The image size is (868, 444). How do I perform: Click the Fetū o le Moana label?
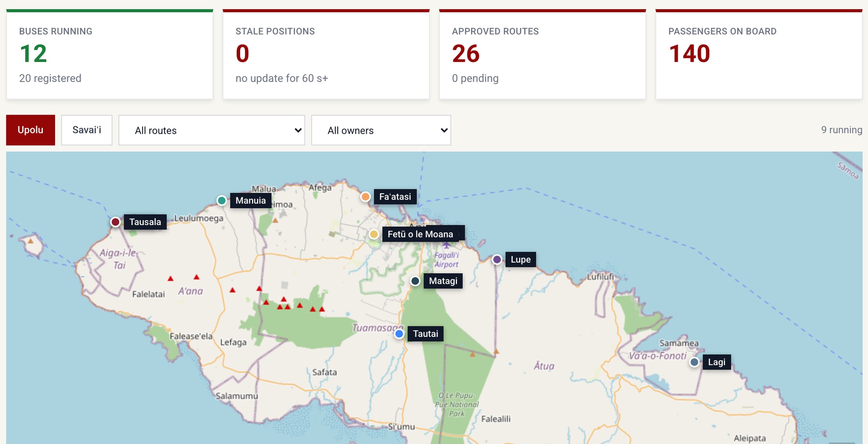pos(420,234)
